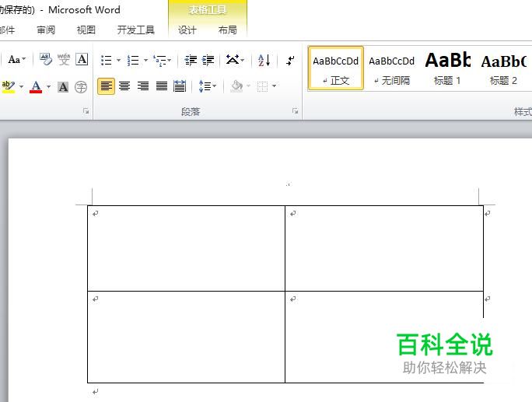
Task: Select the 标题 2 style
Action: tap(503, 68)
